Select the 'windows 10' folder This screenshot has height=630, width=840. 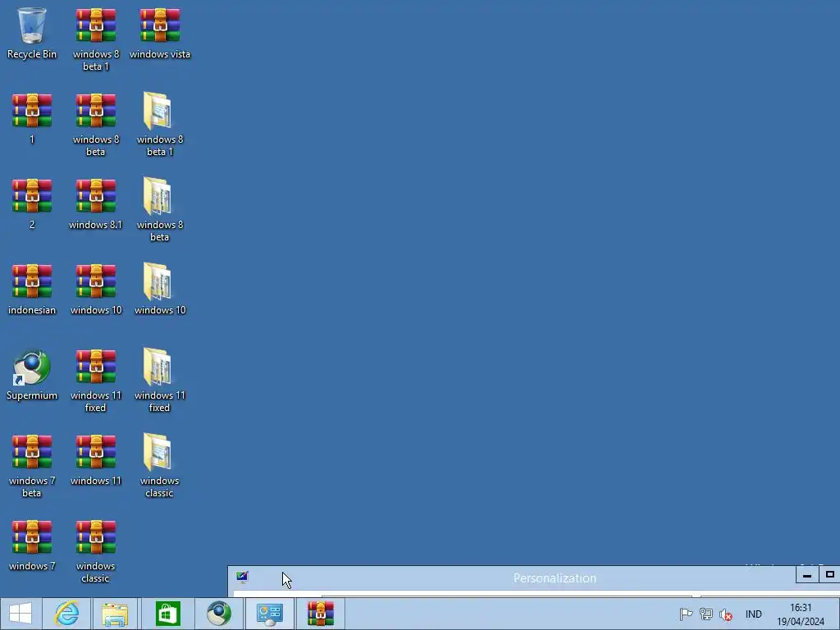[x=160, y=289]
